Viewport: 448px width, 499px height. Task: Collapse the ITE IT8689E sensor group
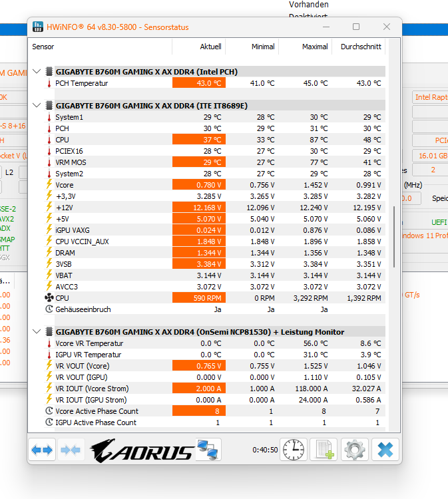pos(37,105)
